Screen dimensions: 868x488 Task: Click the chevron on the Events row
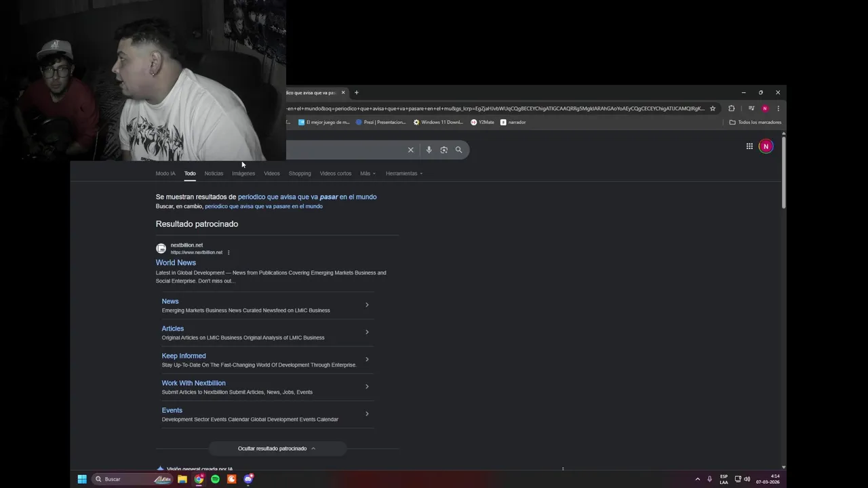click(x=367, y=413)
